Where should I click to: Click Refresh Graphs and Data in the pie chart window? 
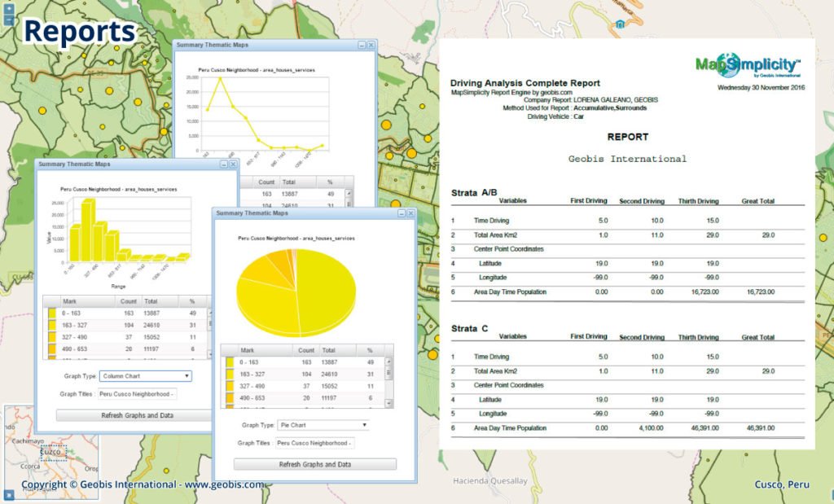[315, 465]
